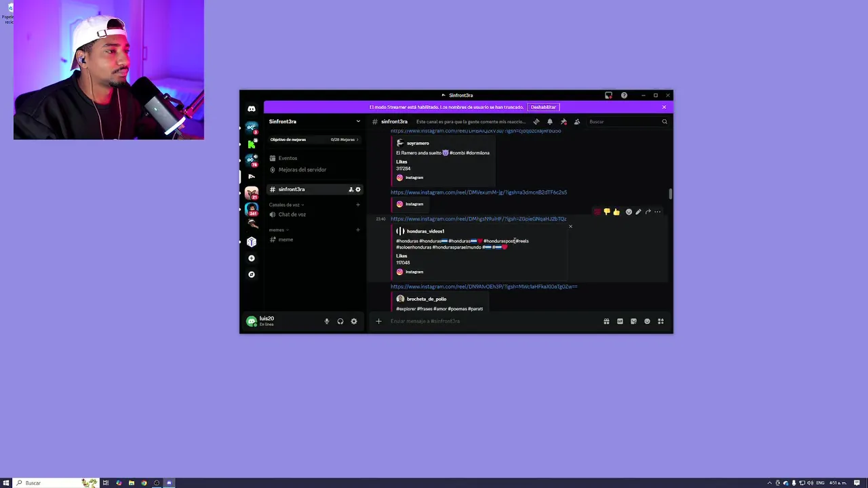Open Instagram reel link DN9AIvOEh3P
This screenshot has height=488, width=868.
[x=484, y=287]
